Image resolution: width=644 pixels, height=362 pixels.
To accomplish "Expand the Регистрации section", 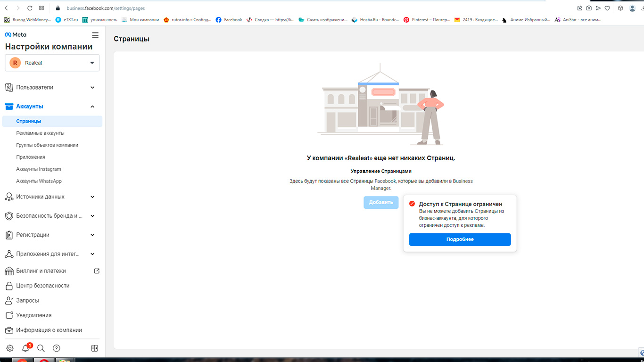I will tap(52, 235).
